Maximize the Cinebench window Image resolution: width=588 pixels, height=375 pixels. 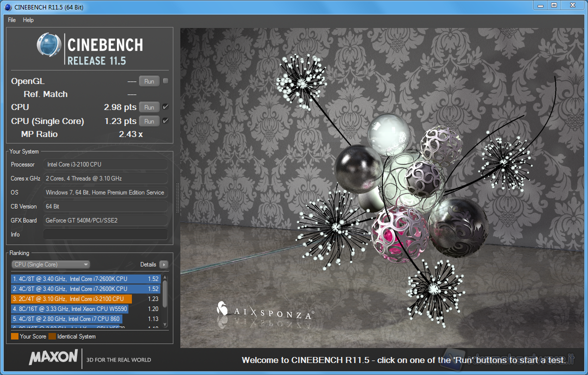(554, 5)
